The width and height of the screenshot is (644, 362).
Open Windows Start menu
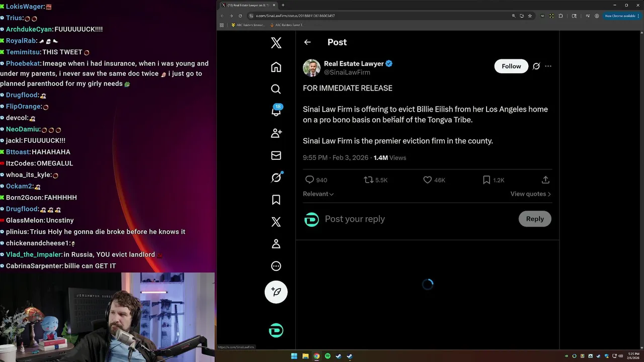pos(294,356)
